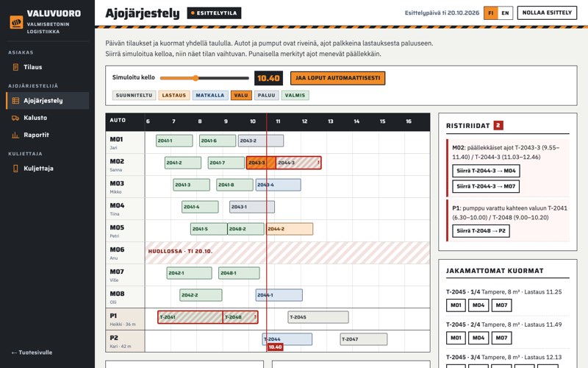
Task: Assign T-2045 1/4 load to M07
Action: 502,305
